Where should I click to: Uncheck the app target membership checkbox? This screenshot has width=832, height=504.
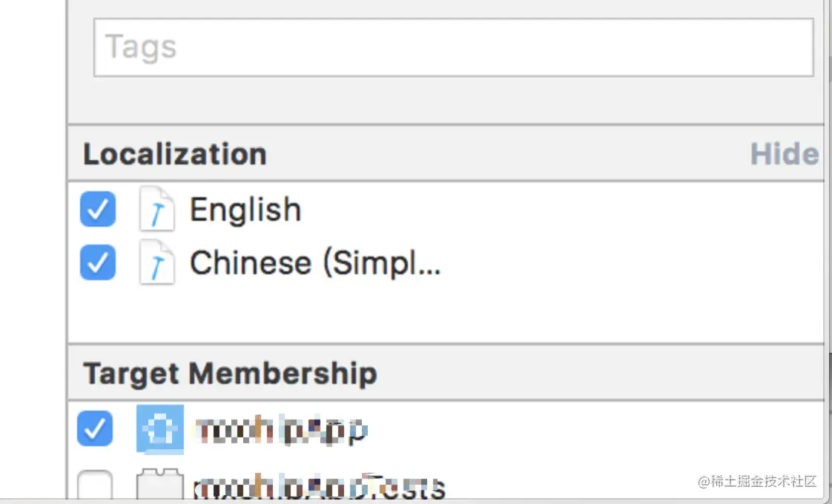95,429
